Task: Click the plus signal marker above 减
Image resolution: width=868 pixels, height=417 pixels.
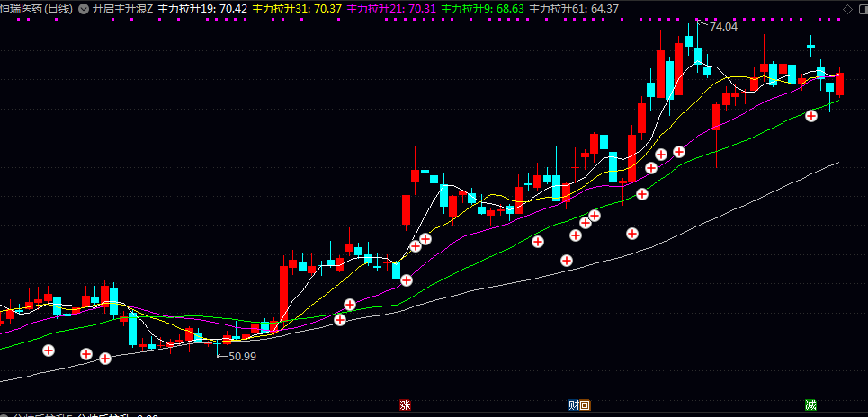Action: click(x=811, y=116)
